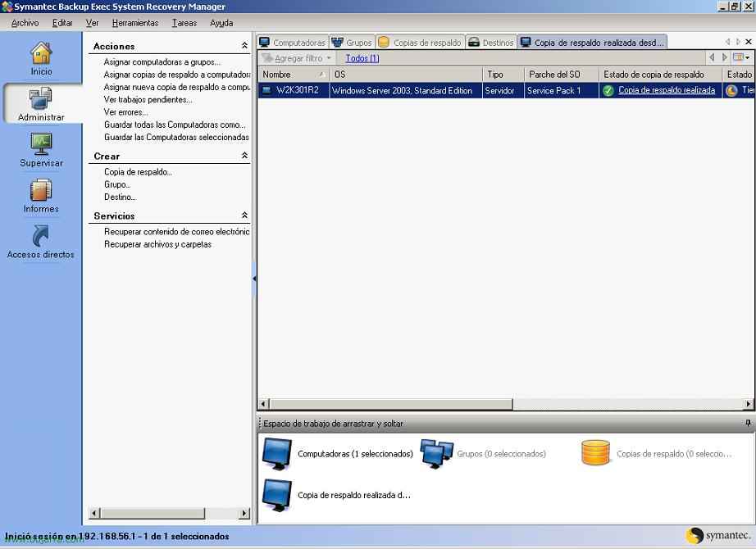Pin the drag-and-drop workspace panel
This screenshot has width=756, height=549.
pos(748,423)
